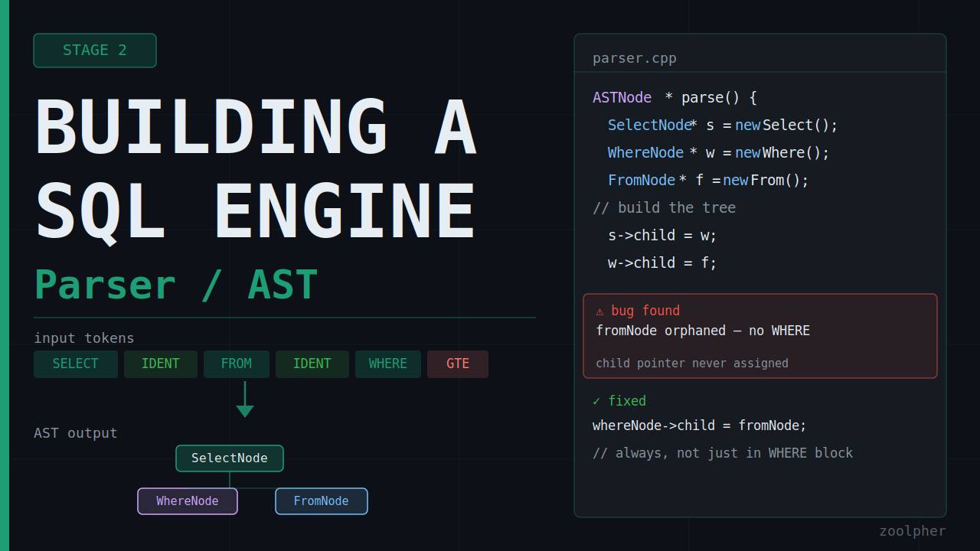Click the AST output label
Image resolution: width=980 pixels, height=551 pixels.
[76, 433]
